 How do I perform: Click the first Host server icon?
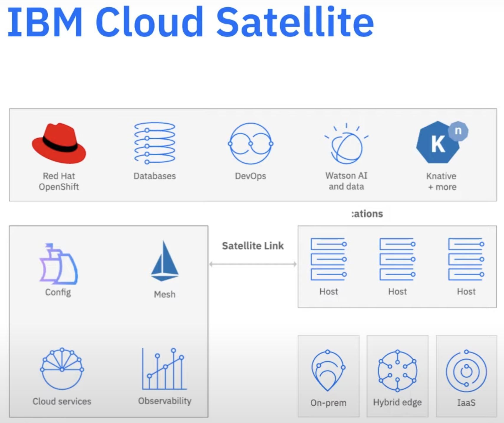pyautogui.click(x=328, y=259)
